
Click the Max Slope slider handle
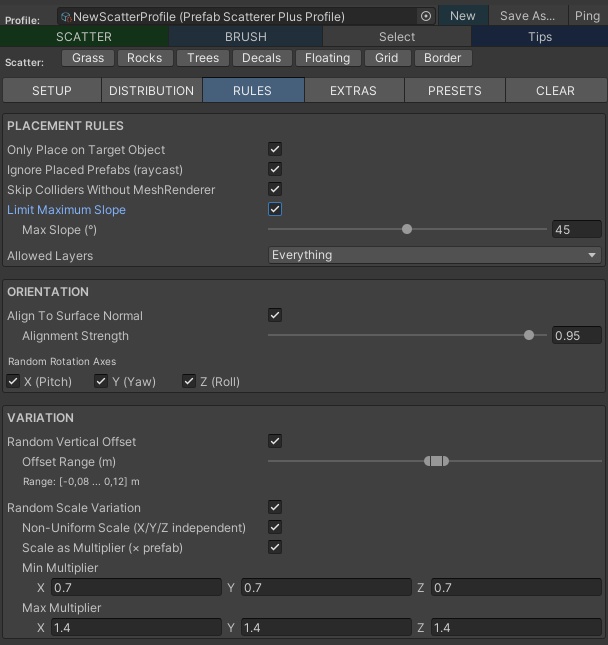click(407, 229)
